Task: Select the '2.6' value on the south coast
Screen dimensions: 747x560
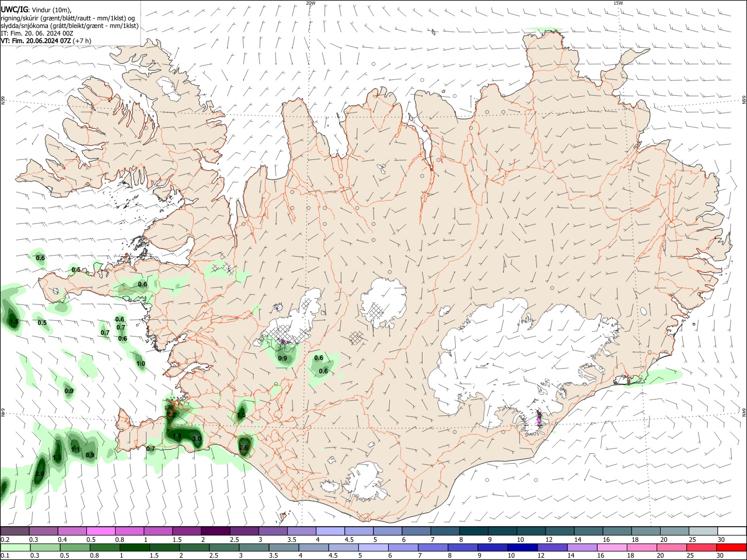Action: (x=243, y=448)
